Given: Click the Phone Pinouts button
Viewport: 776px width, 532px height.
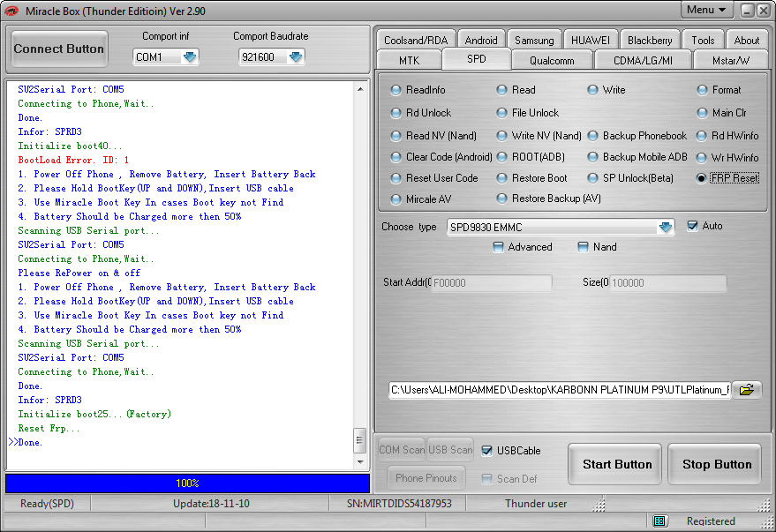Looking at the screenshot, I should point(426,477).
